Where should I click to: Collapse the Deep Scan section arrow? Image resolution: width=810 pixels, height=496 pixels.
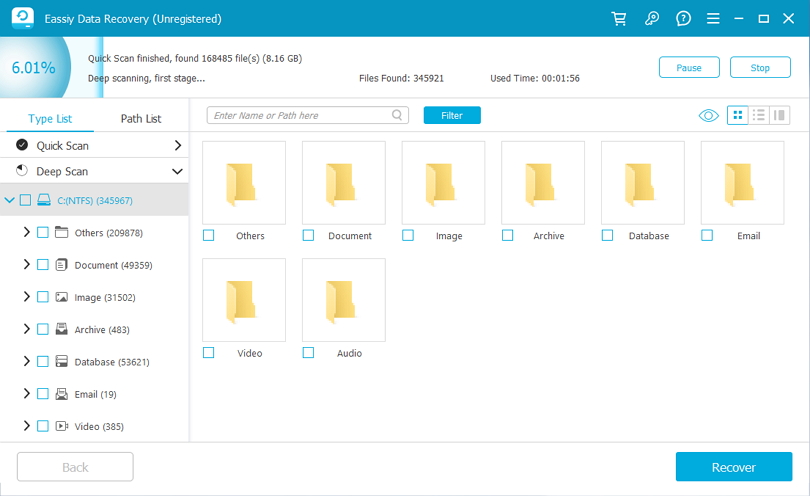coord(177,172)
